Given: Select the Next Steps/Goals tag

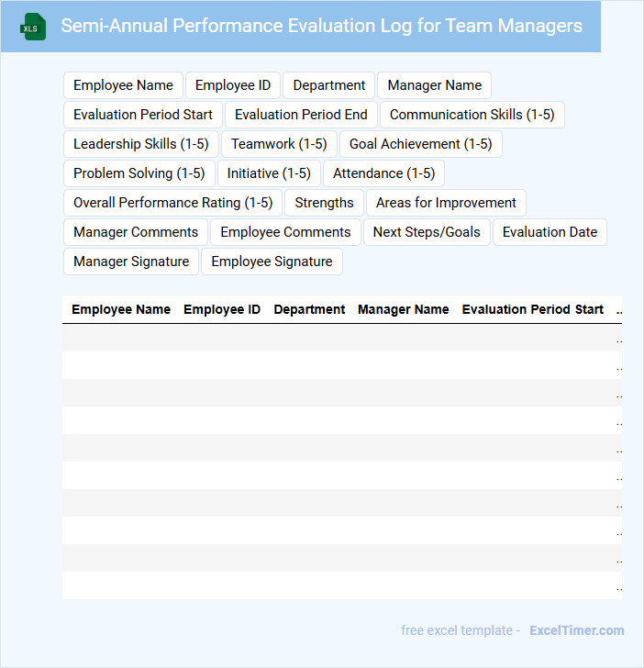Looking at the screenshot, I should tap(427, 232).
